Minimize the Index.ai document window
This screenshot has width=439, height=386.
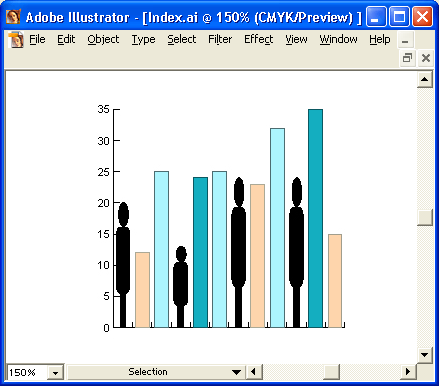(x=406, y=40)
